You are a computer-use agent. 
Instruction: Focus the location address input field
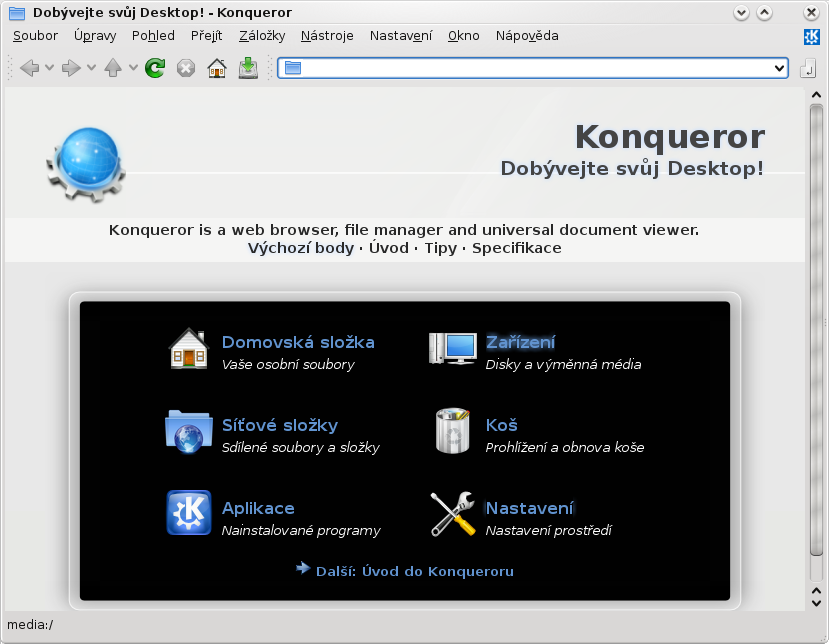pos(534,68)
